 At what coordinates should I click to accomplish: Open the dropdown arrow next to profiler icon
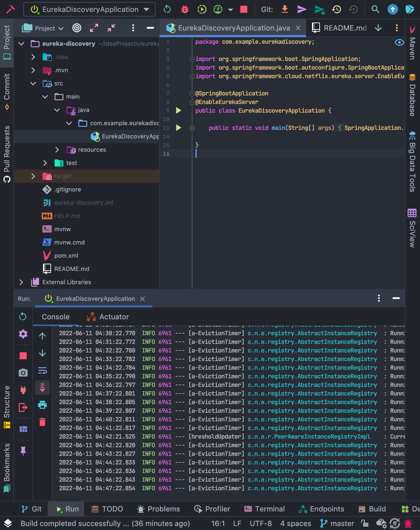(x=231, y=10)
